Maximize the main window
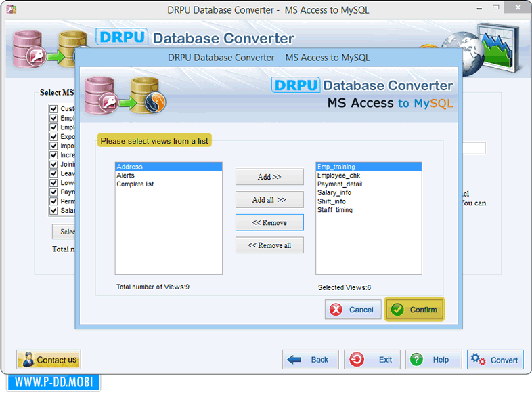The width and height of the screenshot is (532, 393). coord(495,7)
